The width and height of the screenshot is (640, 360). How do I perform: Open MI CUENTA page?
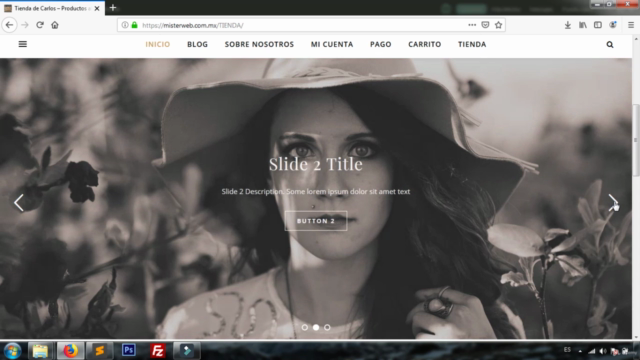coord(332,44)
